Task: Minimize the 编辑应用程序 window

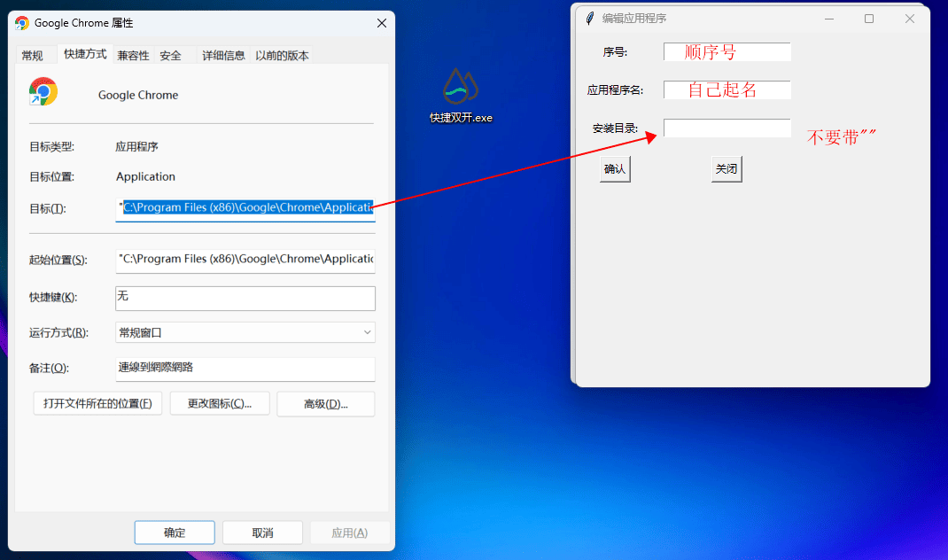Action: [x=829, y=19]
